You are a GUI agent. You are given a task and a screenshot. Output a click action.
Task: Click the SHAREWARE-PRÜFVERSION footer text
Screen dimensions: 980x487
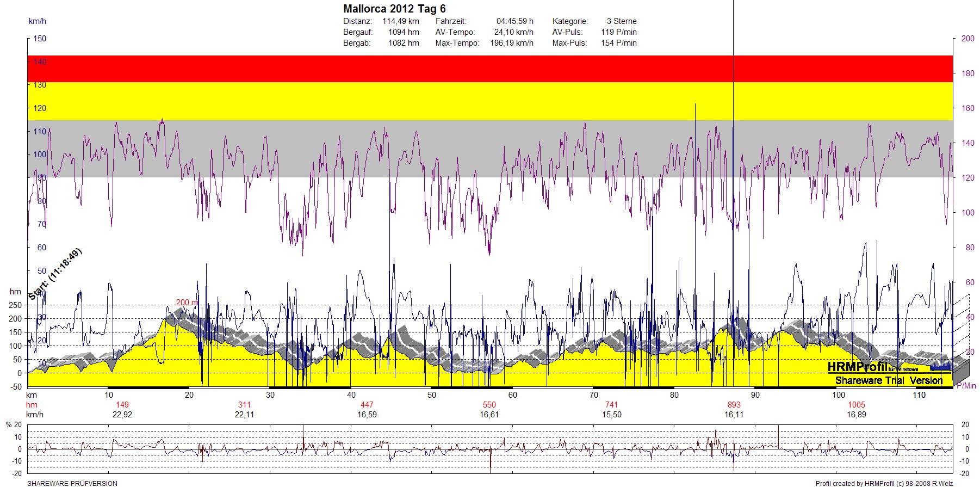(72, 483)
